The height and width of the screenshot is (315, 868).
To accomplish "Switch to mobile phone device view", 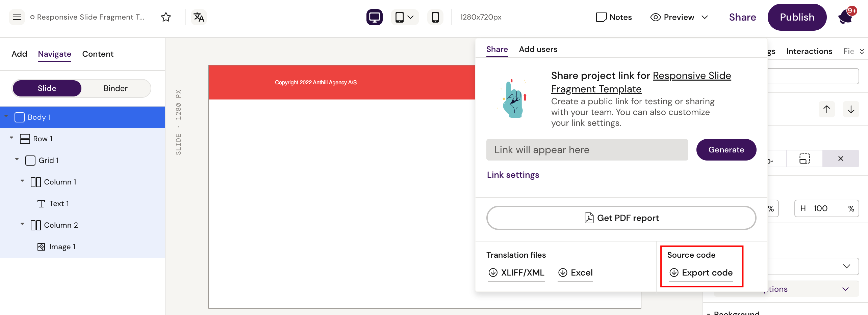I will click(x=435, y=17).
